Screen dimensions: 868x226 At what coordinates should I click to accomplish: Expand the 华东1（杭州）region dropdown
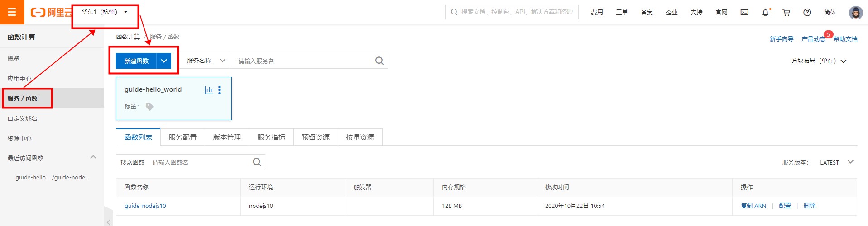coord(105,12)
